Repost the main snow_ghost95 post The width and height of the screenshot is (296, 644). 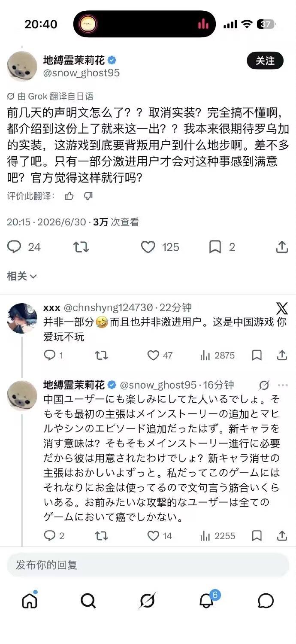pyautogui.click(x=81, y=247)
